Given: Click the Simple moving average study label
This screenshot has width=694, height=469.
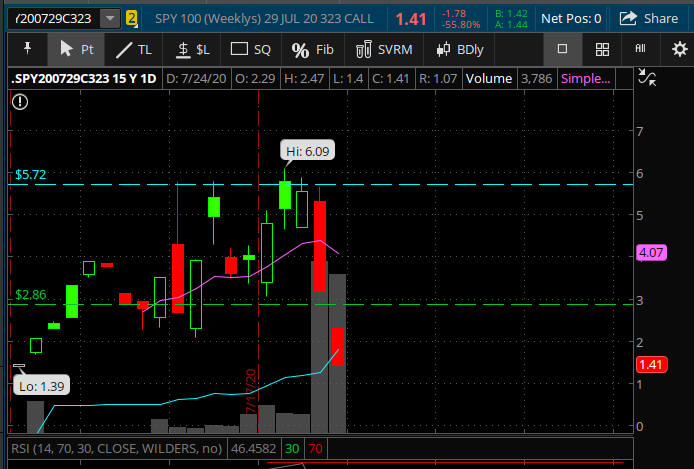Looking at the screenshot, I should (x=585, y=79).
